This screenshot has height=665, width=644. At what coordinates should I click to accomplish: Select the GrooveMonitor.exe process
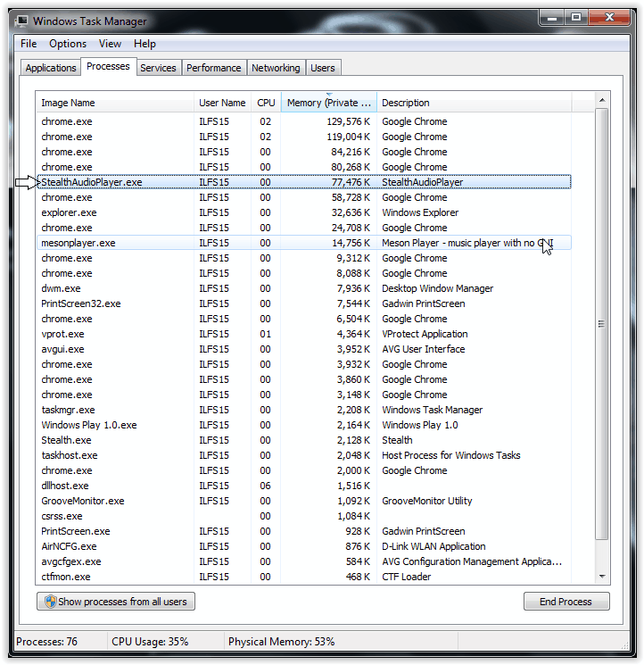click(304, 501)
